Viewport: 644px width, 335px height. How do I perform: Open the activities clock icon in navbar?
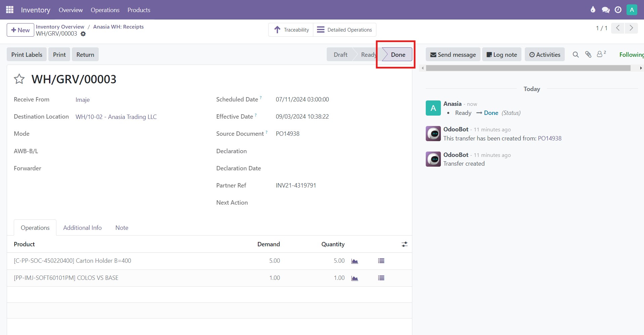tap(618, 10)
